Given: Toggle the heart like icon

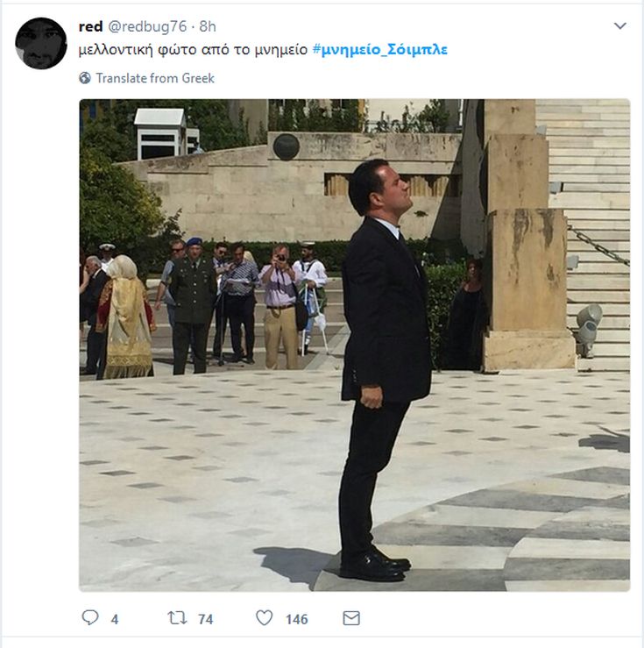Looking at the screenshot, I should (x=264, y=618).
